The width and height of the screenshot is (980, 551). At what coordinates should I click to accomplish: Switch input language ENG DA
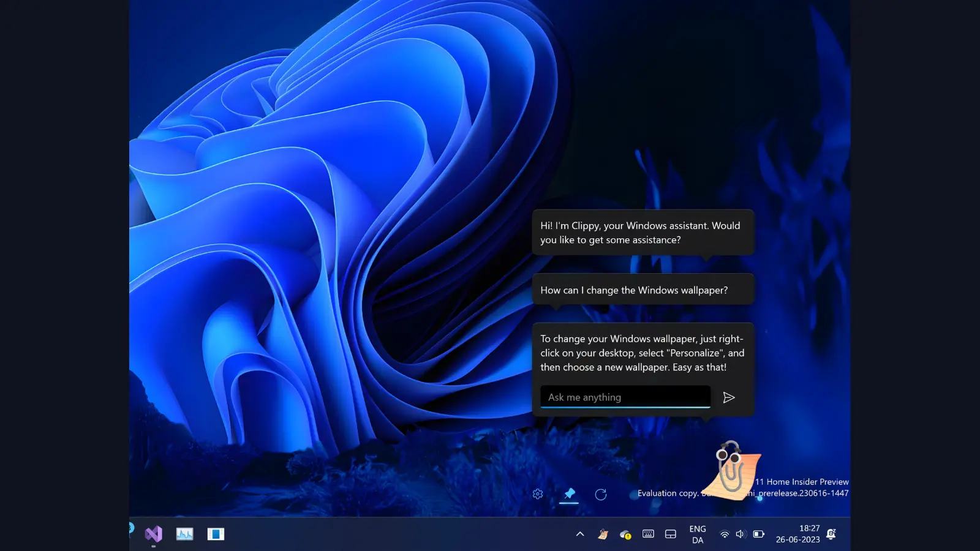[x=698, y=534]
